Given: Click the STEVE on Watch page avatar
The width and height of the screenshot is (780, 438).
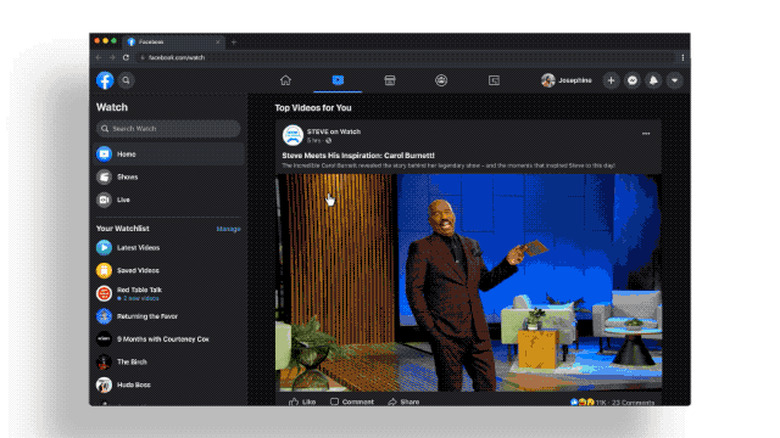Looking at the screenshot, I should (293, 135).
